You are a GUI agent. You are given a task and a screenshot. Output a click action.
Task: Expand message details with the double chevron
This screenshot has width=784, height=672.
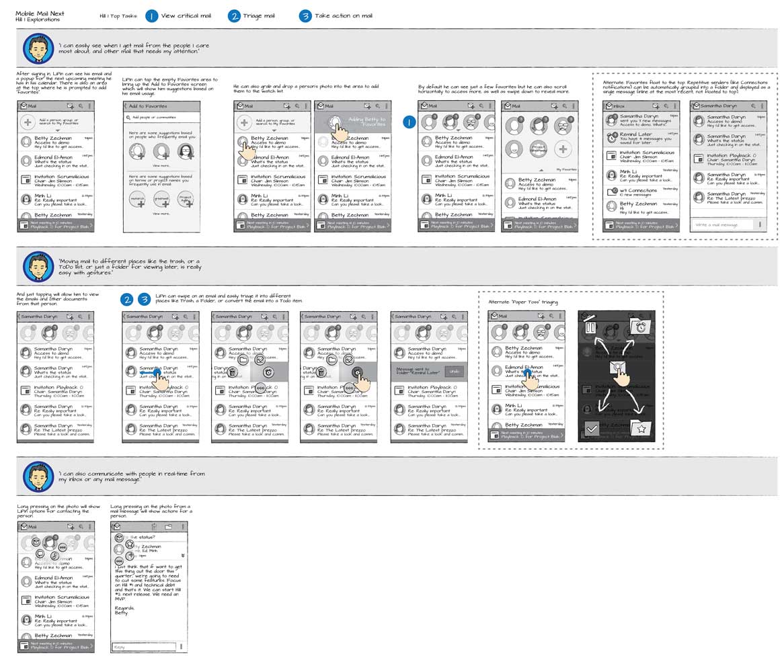point(183,556)
